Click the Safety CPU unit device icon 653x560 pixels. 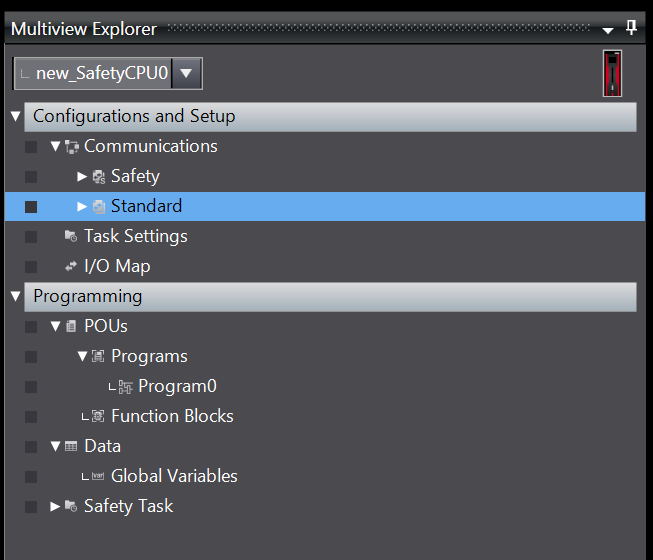(612, 73)
